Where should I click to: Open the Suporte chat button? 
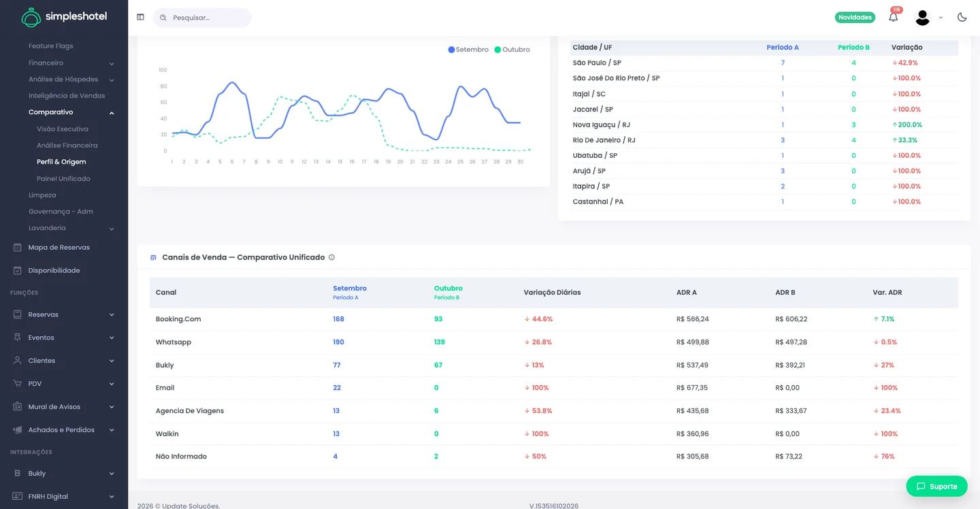[936, 486]
